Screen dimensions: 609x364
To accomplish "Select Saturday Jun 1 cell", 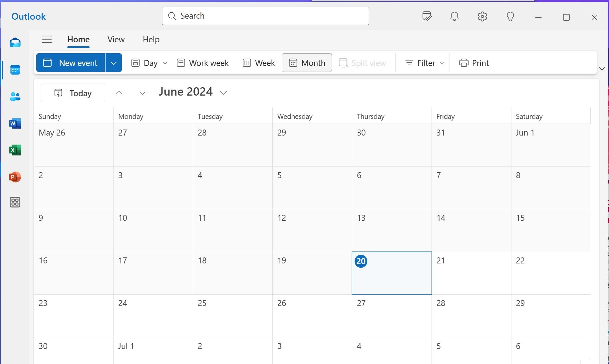I will (x=551, y=145).
